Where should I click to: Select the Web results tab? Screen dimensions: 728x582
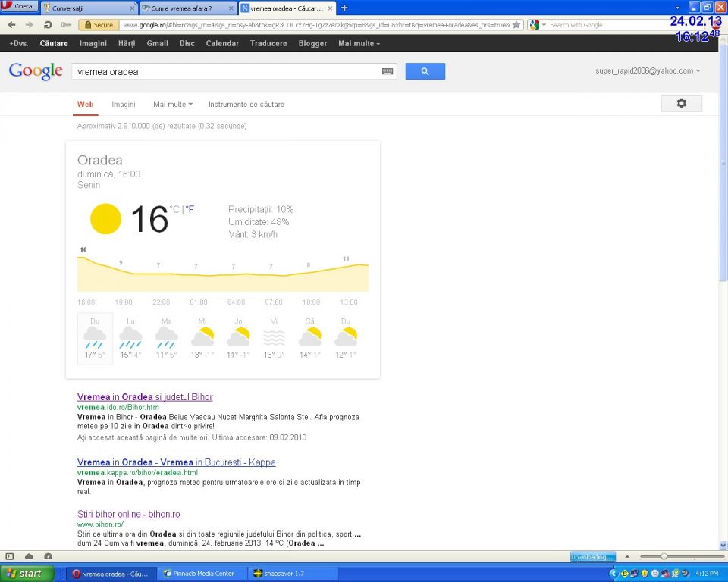tap(86, 105)
